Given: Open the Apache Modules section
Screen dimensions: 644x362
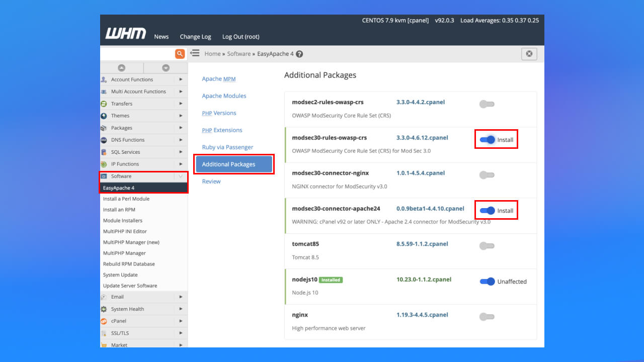Looking at the screenshot, I should 224,96.
